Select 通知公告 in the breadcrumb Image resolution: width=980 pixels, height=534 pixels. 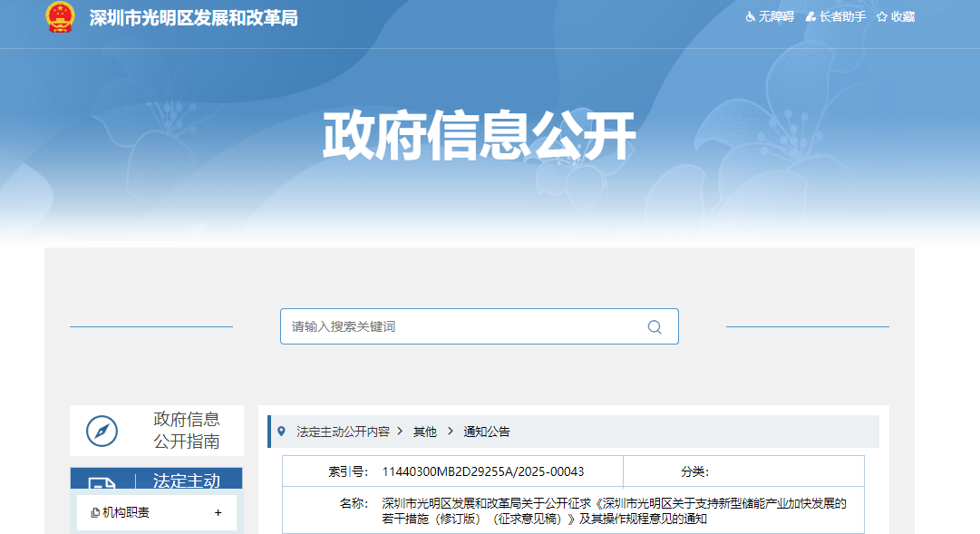click(x=487, y=432)
